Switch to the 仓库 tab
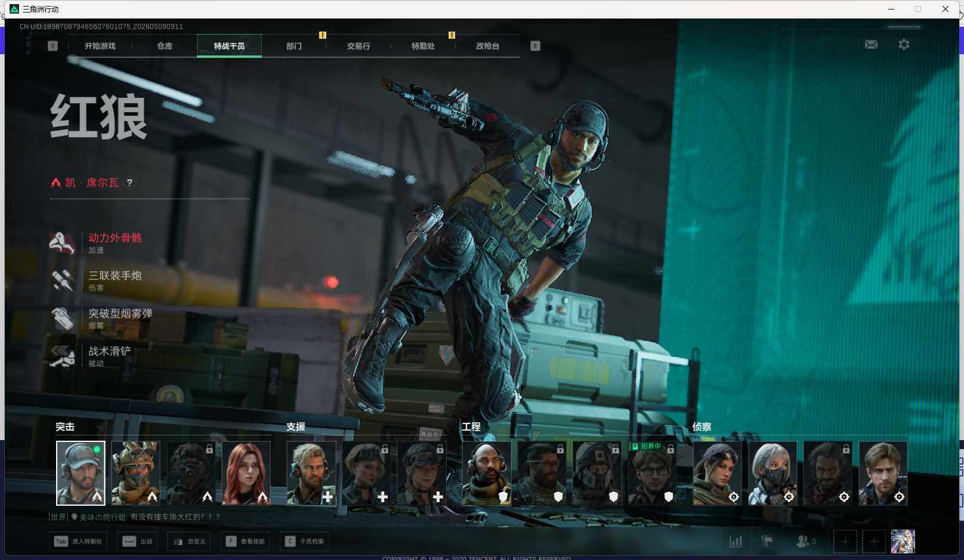Screen dimensions: 964x560 pos(165,46)
